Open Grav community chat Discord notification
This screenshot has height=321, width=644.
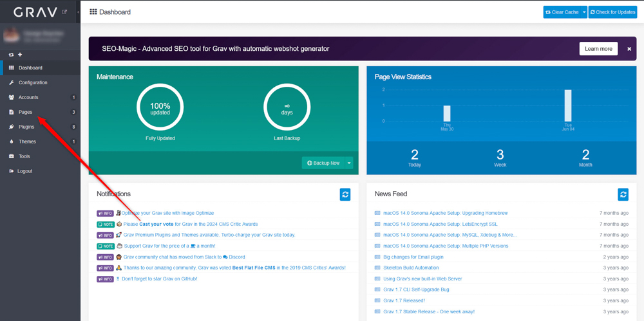point(184,257)
